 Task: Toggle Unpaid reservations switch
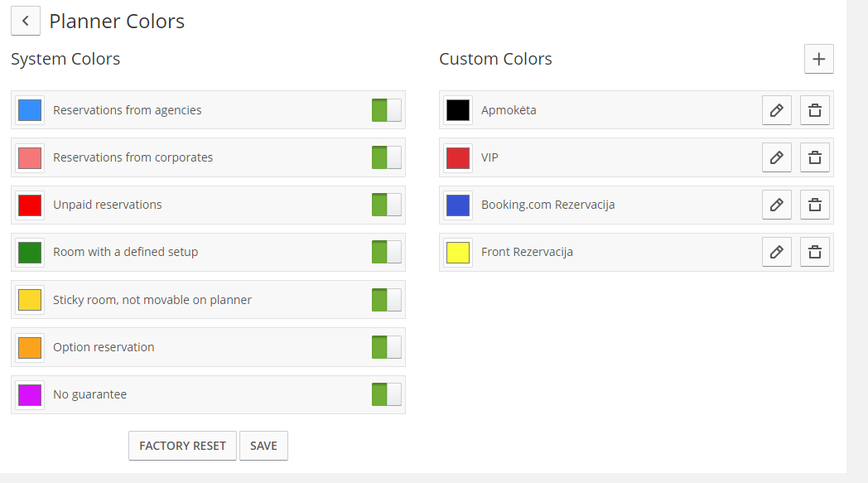point(387,205)
